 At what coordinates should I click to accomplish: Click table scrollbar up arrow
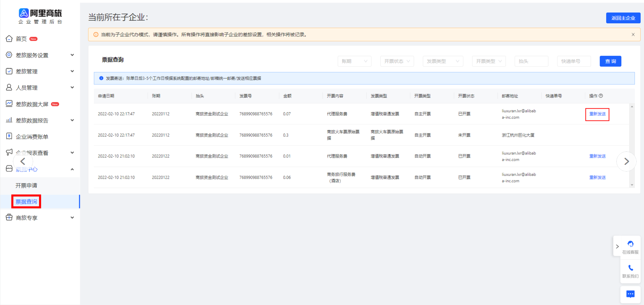click(x=632, y=107)
